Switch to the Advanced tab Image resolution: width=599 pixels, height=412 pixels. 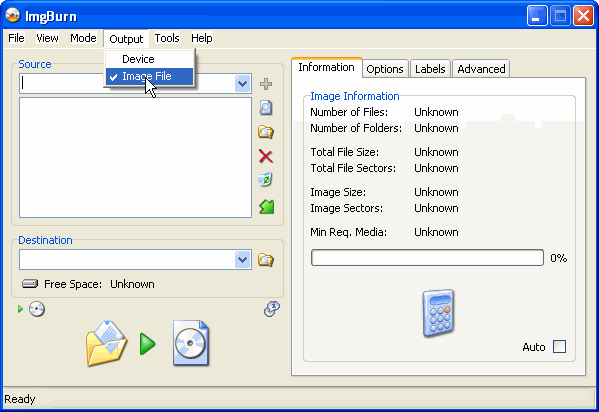click(x=481, y=69)
